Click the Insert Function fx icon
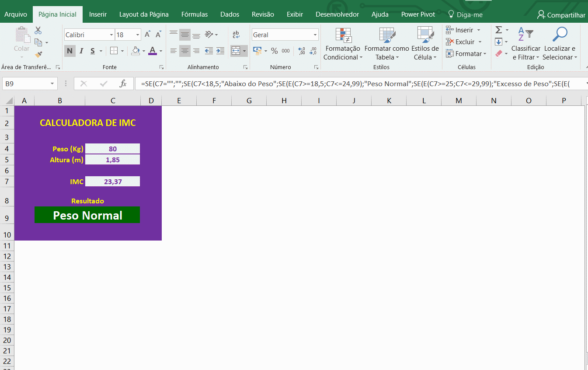This screenshot has height=370, width=588. [123, 84]
